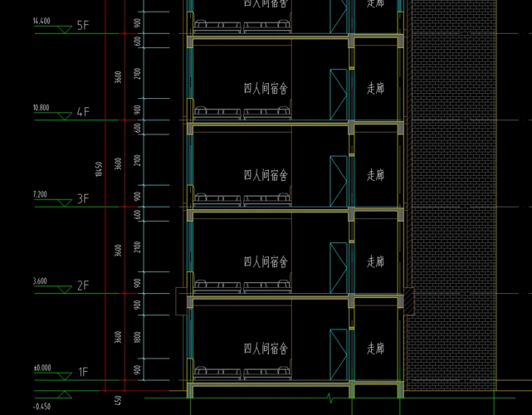
Task: Click the cyan door symbol on 4F
Action: (x=338, y=95)
